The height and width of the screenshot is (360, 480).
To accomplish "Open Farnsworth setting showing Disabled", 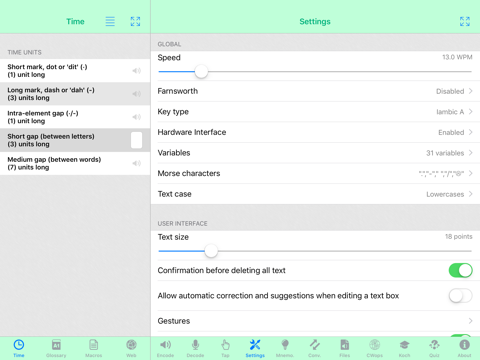I will [315, 91].
